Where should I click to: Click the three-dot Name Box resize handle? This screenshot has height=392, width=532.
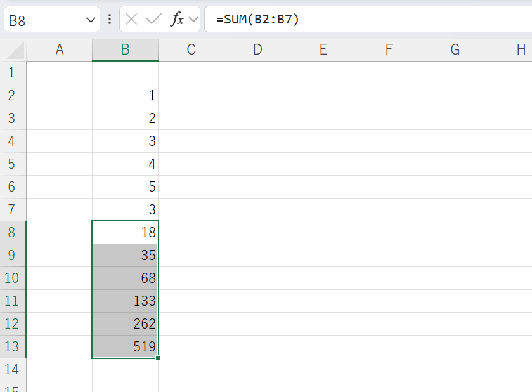[110, 20]
